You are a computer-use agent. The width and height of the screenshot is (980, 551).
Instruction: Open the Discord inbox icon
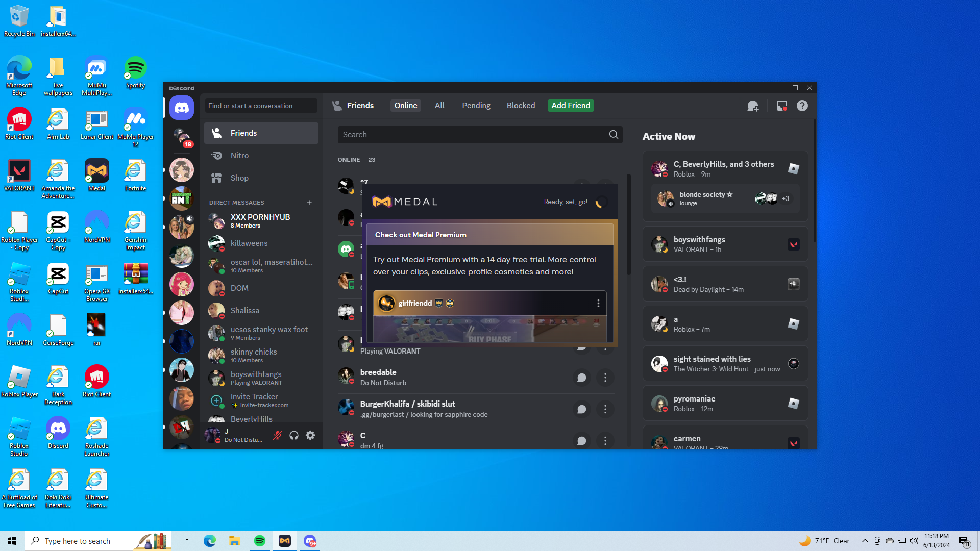(781, 106)
